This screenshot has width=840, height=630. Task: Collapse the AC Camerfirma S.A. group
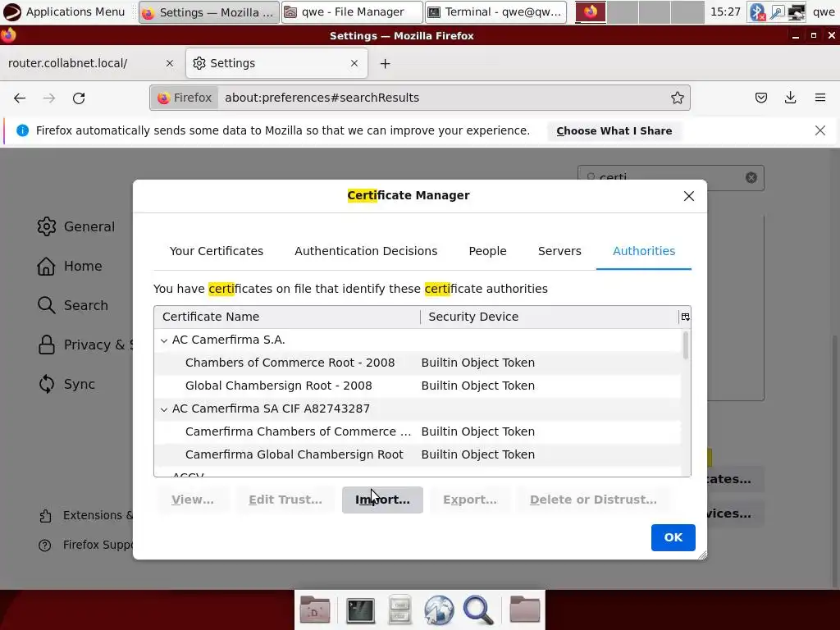point(164,340)
